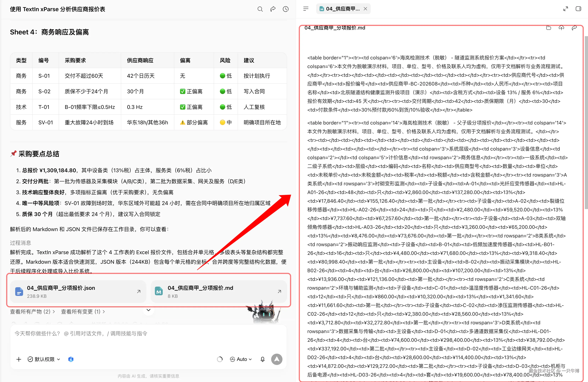Click the 总报价 ¥1,309,184.80 text

pos(49,170)
